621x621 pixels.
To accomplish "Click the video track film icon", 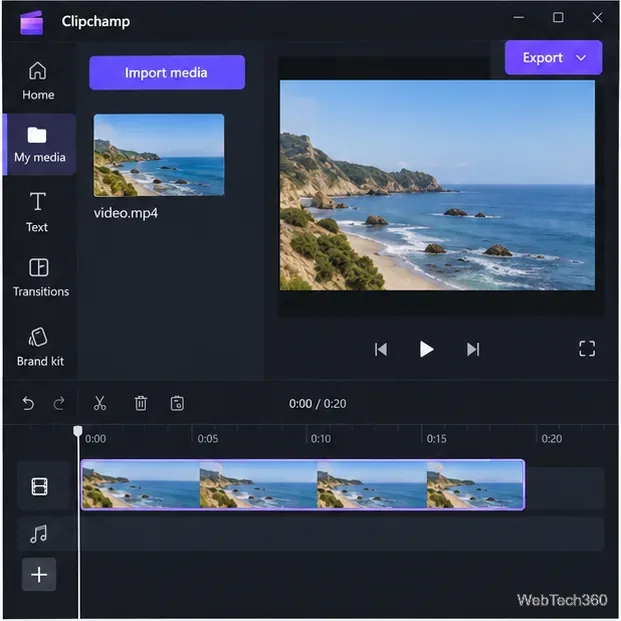I will (40, 486).
